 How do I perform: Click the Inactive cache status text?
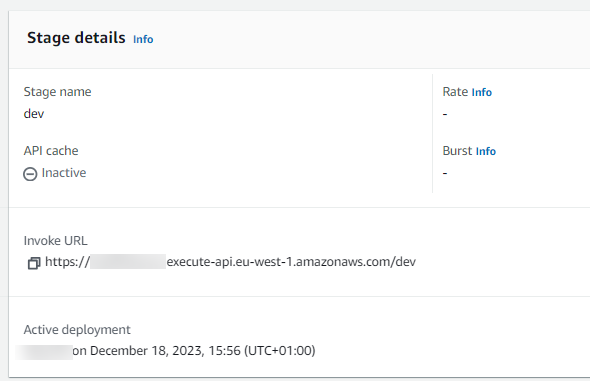coord(64,173)
